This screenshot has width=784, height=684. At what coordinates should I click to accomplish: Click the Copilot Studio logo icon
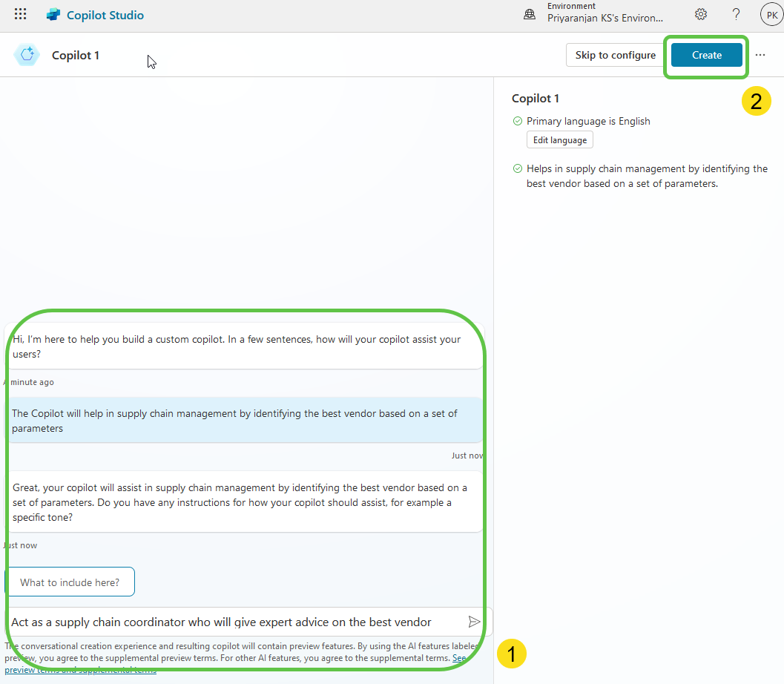click(53, 15)
